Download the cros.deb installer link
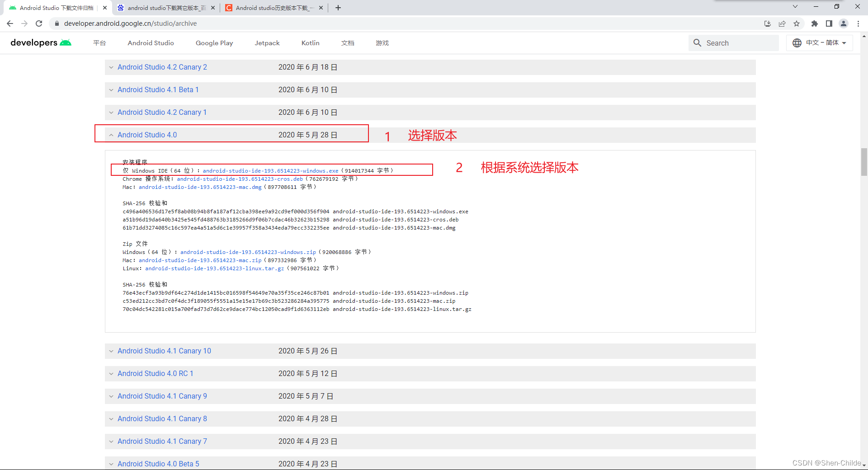 pyautogui.click(x=240, y=179)
